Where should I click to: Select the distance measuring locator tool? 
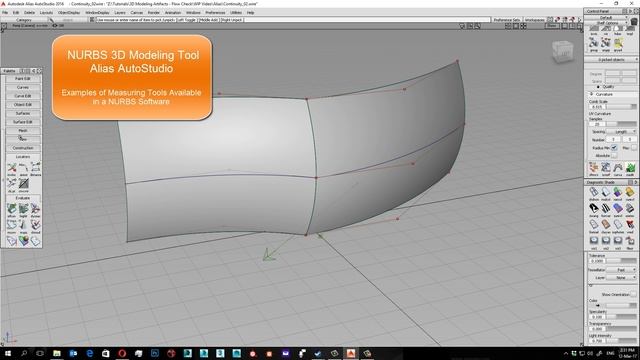[36, 169]
